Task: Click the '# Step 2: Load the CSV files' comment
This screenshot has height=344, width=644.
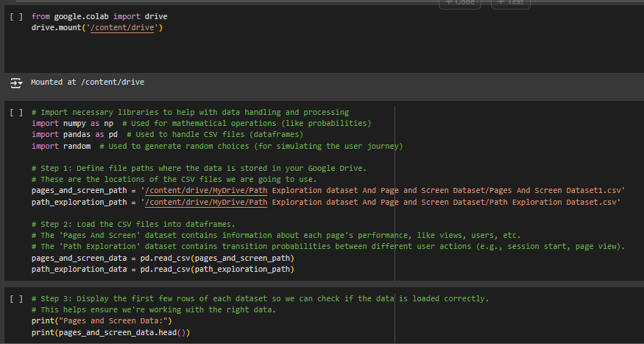Action: [133, 225]
